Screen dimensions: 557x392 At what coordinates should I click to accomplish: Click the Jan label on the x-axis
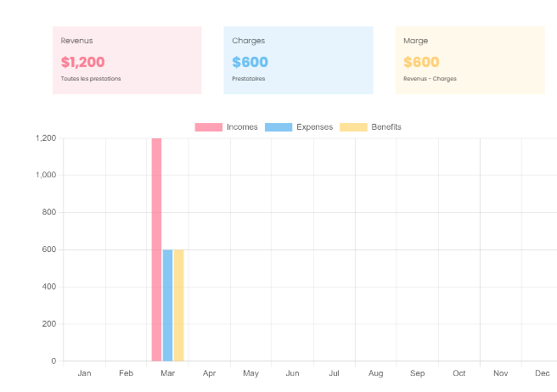pyautogui.click(x=84, y=373)
